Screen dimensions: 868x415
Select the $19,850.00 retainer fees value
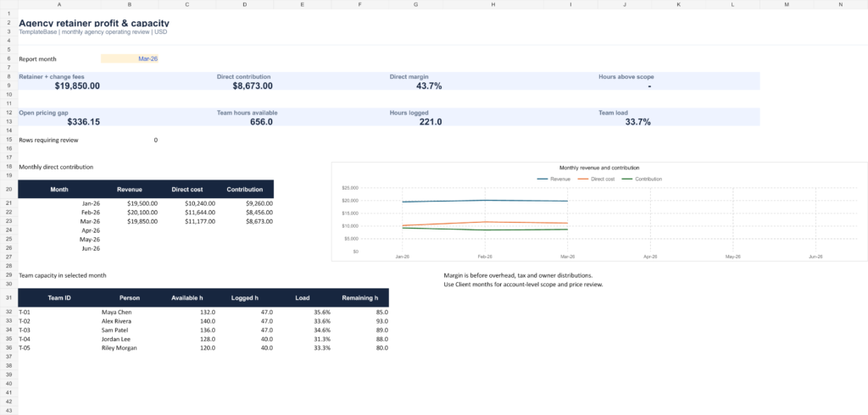(x=77, y=86)
